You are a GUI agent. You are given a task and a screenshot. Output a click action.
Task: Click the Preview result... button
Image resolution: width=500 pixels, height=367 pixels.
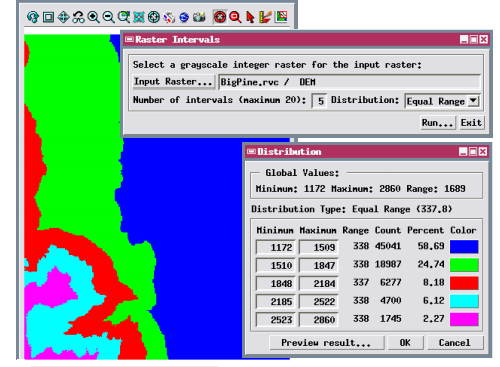click(326, 343)
